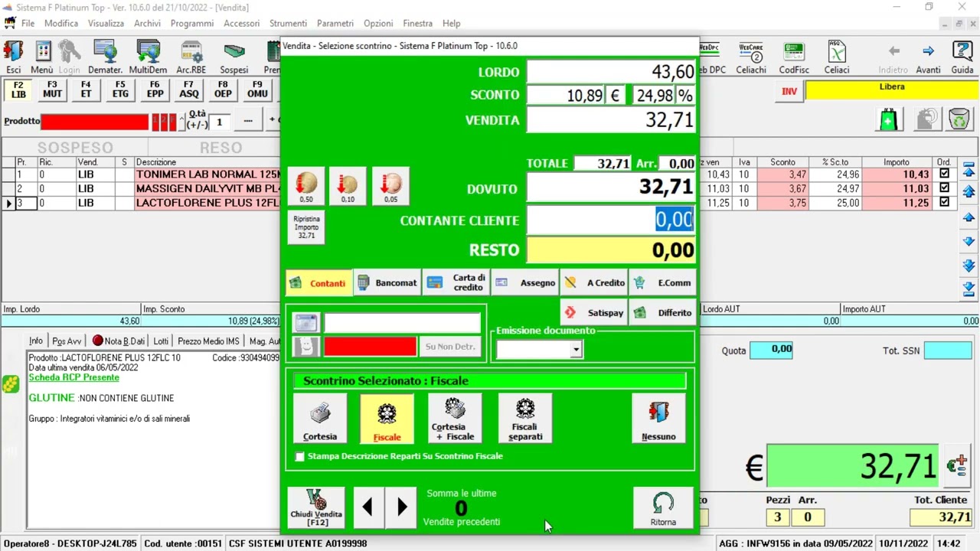Select the Cortesia receipt type
This screenshot has height=551, width=980.
pyautogui.click(x=320, y=419)
